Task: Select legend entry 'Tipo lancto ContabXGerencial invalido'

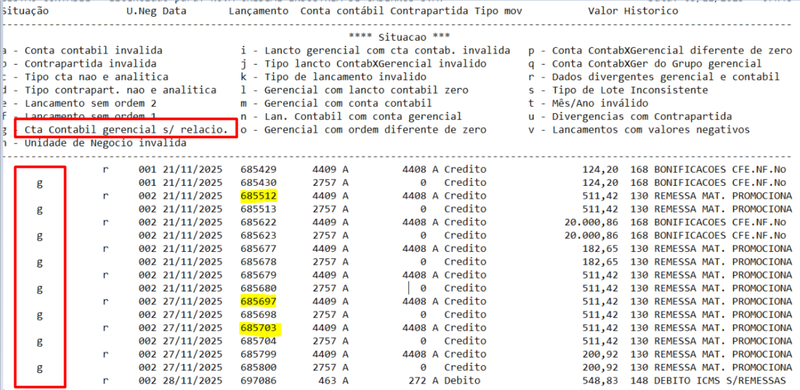Action: (375, 64)
